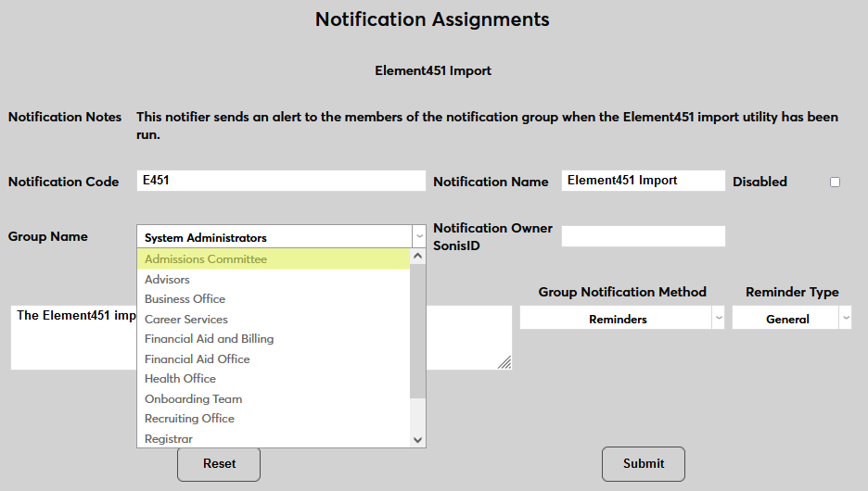Click the Notification Code input field
The width and height of the screenshot is (868, 491).
click(x=281, y=181)
